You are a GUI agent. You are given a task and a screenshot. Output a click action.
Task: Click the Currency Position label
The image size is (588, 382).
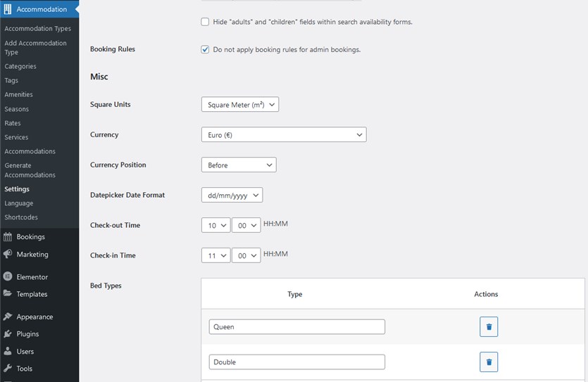click(118, 165)
